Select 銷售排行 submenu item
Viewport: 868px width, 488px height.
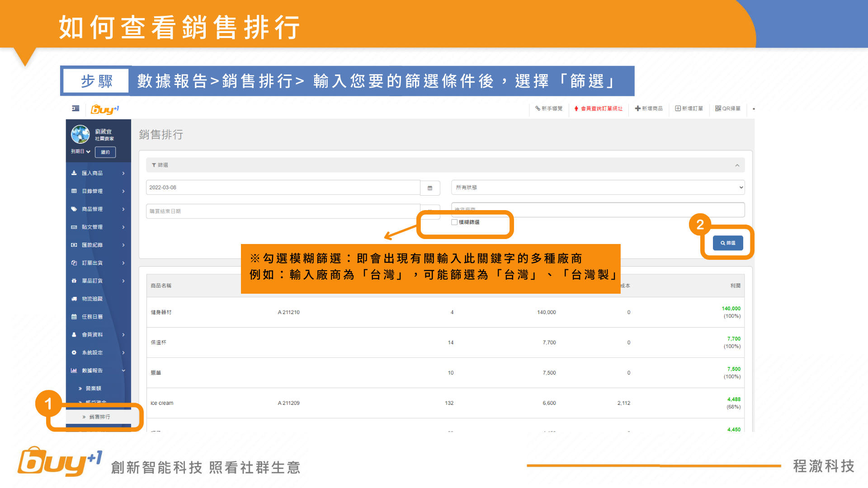click(x=99, y=417)
